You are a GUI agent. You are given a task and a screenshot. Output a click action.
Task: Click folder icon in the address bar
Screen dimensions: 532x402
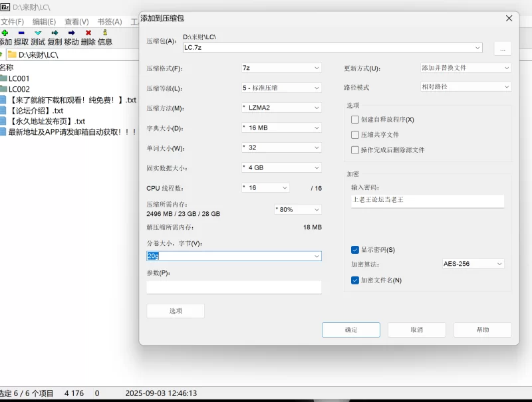pos(12,54)
